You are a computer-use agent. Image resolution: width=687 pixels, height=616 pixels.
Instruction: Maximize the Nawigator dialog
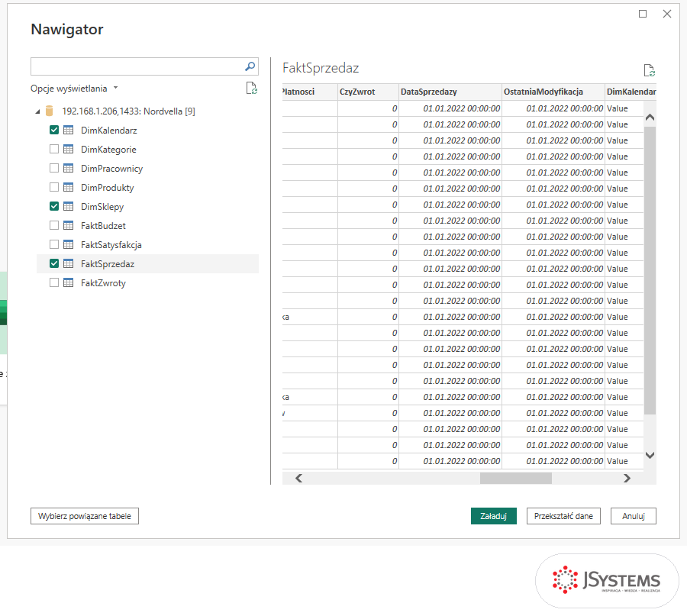point(643,14)
